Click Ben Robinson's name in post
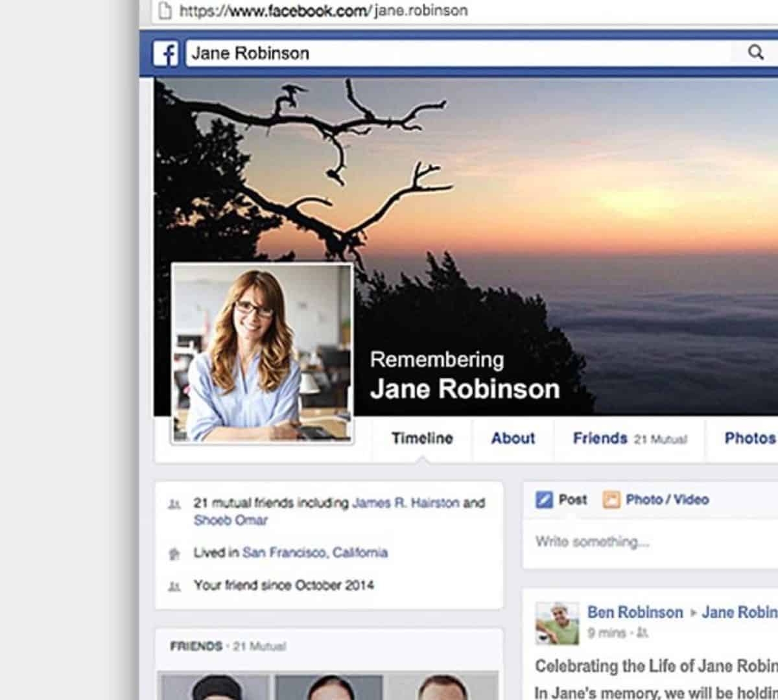Screen dimensions: 778x700 pyautogui.click(x=635, y=612)
